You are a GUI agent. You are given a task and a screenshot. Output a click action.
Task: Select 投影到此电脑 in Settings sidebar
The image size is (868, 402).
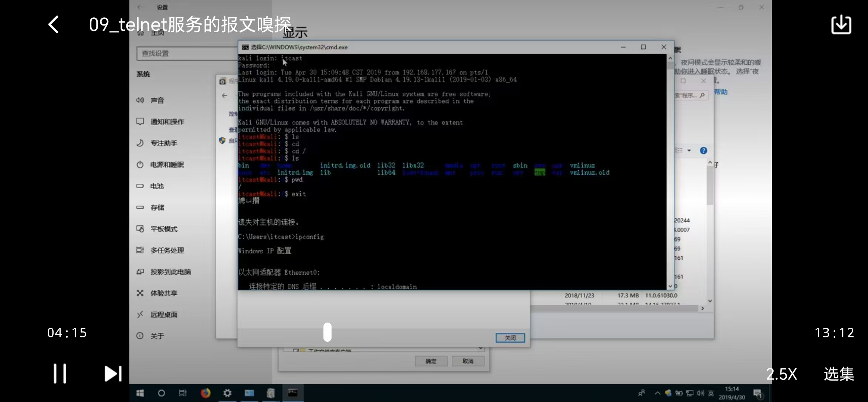tap(170, 272)
